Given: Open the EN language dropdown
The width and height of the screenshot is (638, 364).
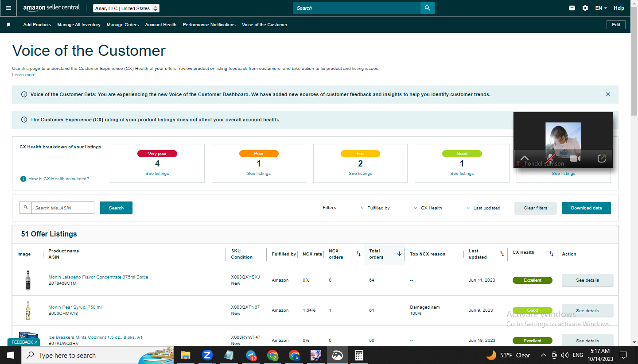Looking at the screenshot, I should pyautogui.click(x=601, y=8).
